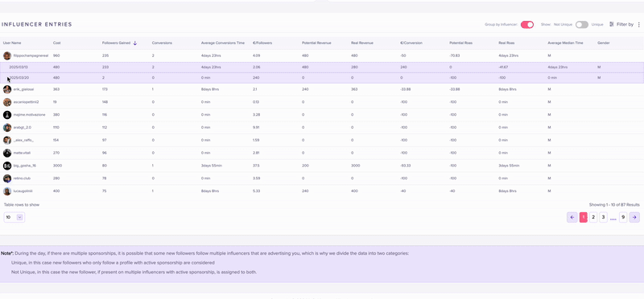Sort by Cost column header
Image resolution: width=644 pixels, height=299 pixels.
click(x=56, y=43)
